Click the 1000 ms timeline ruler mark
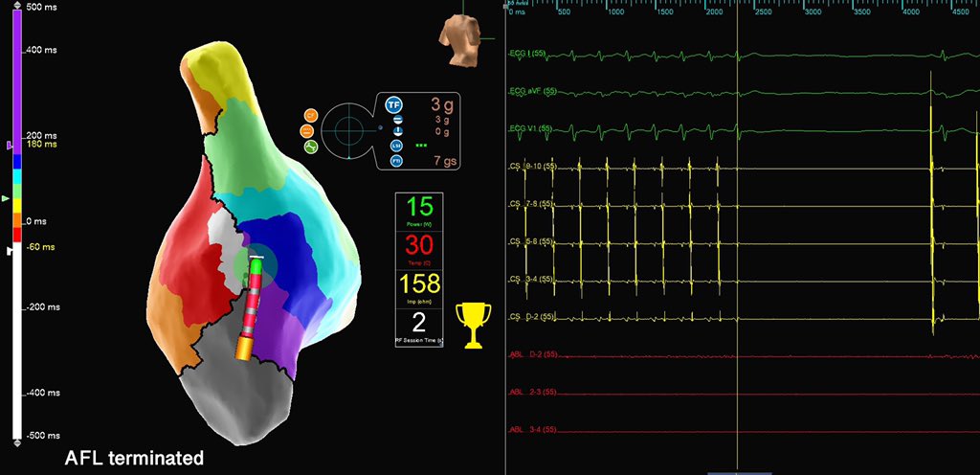 coord(615,12)
